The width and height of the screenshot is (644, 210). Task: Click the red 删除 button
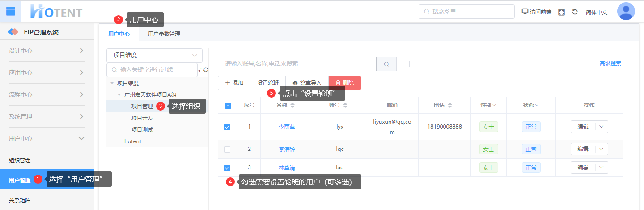[x=344, y=83]
